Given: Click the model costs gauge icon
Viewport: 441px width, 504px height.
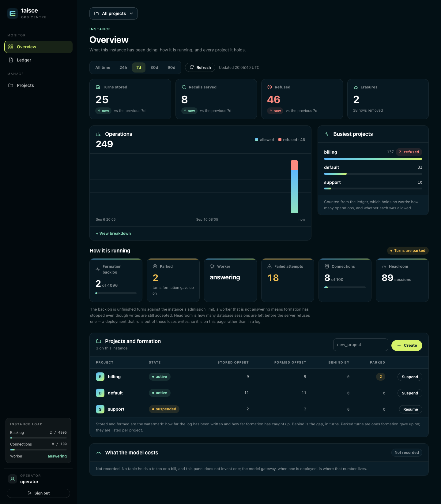Looking at the screenshot, I should pos(99,453).
